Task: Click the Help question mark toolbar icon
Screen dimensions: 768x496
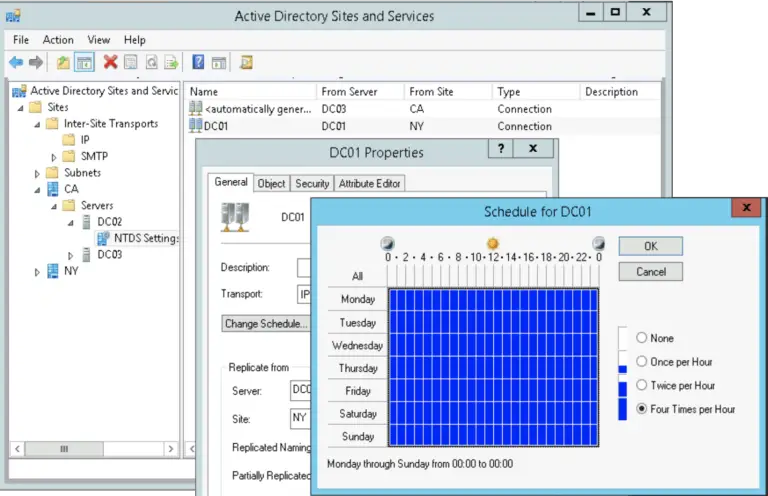Action: pos(198,63)
